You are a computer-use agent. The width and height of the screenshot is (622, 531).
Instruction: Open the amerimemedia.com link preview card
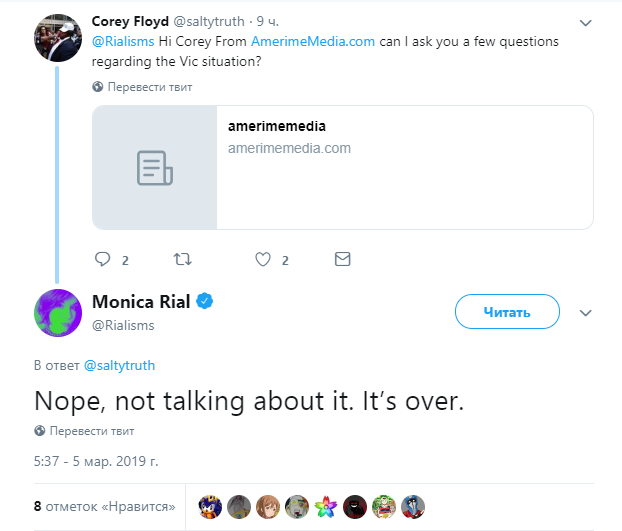click(343, 167)
